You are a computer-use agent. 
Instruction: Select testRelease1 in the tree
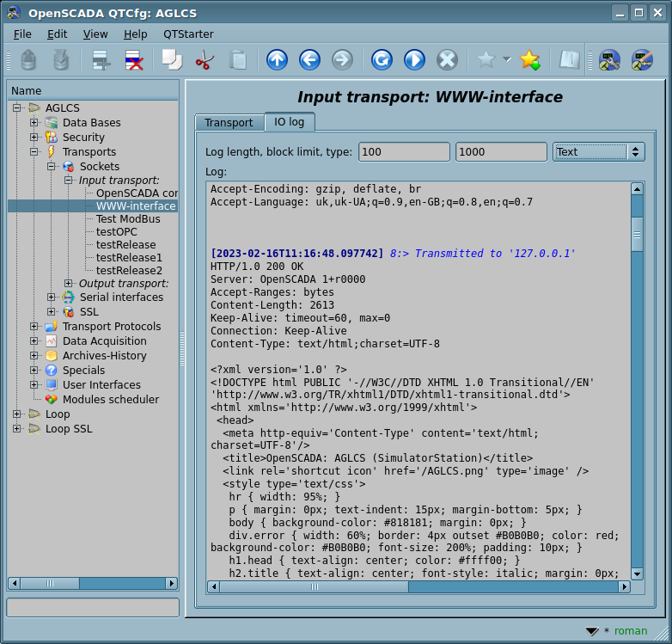[x=129, y=257]
